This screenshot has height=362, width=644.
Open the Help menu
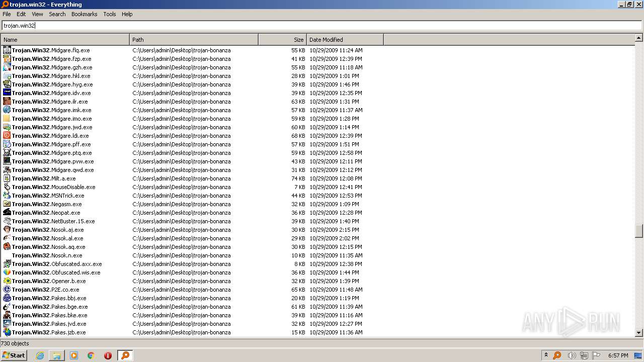[x=127, y=14]
